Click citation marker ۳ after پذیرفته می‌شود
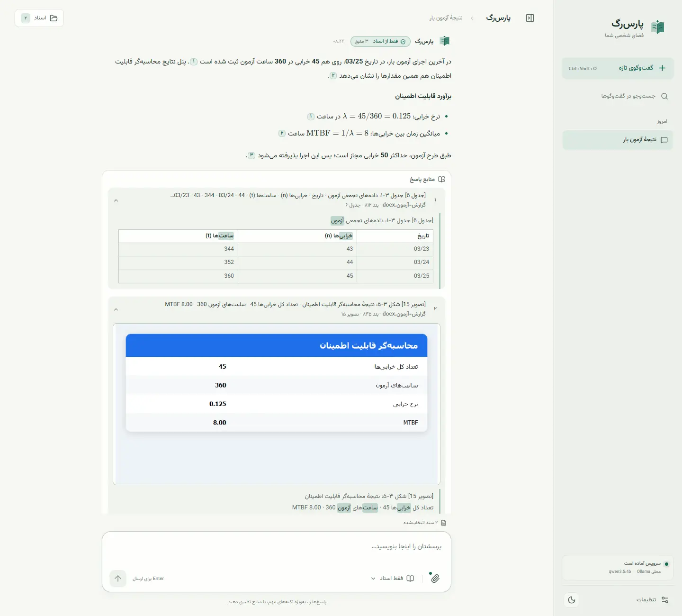Viewport: 682px width, 616px height. 252,155
